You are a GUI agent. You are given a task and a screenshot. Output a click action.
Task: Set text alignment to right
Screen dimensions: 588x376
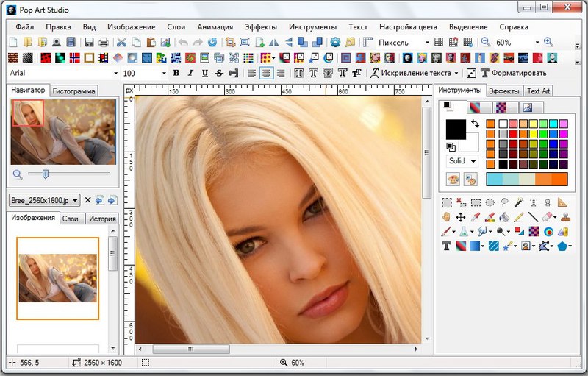coord(281,73)
